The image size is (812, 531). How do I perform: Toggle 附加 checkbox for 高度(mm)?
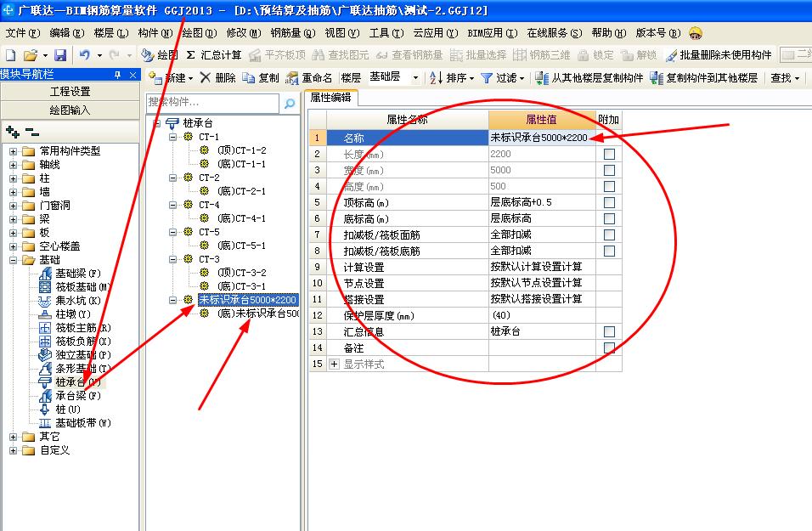610,187
